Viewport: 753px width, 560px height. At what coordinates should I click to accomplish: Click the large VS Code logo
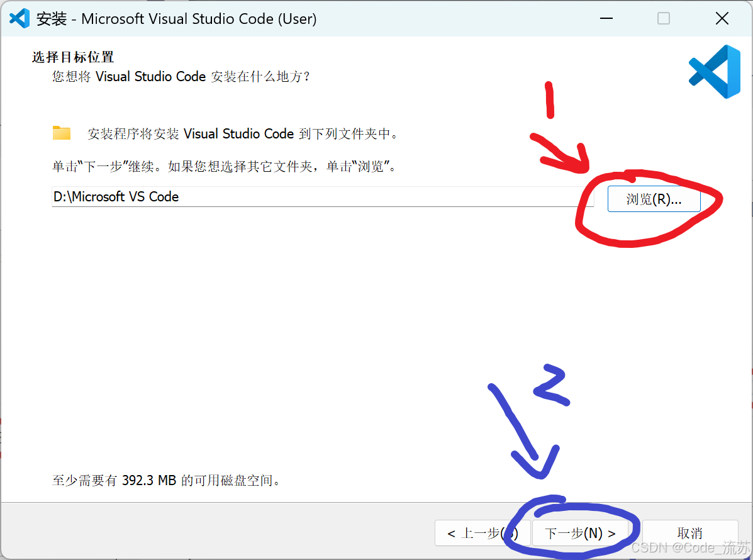(x=715, y=72)
